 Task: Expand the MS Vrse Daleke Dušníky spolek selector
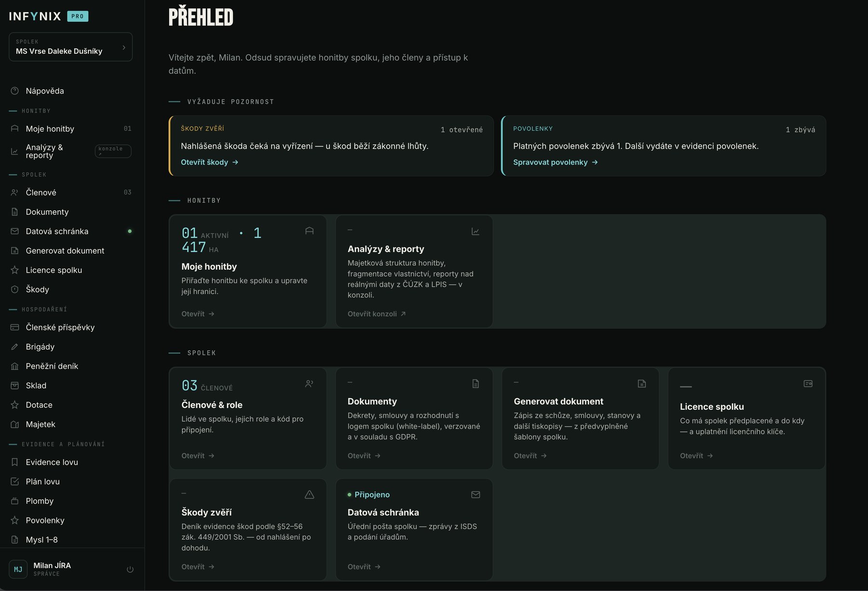click(x=70, y=47)
